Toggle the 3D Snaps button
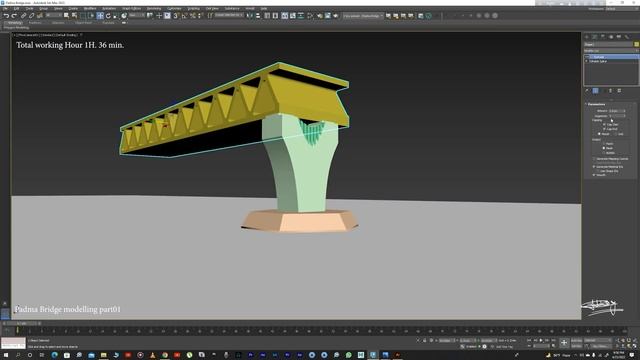Viewport: 640px width, 360px height. point(176,16)
